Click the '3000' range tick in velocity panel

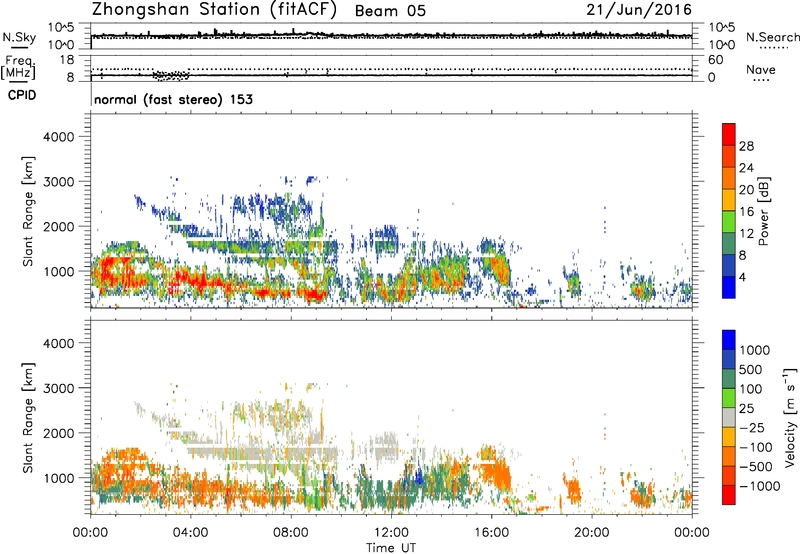58,388
